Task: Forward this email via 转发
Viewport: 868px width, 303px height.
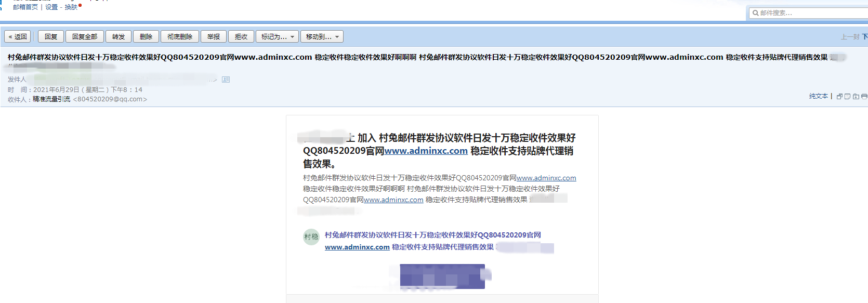Action: point(119,36)
